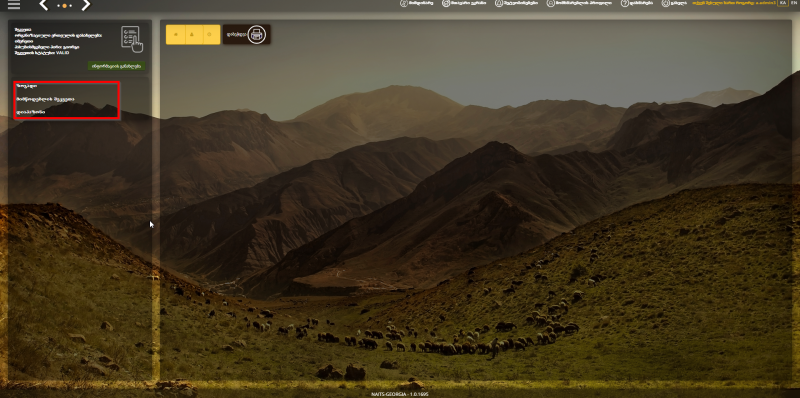Open the hamburger menu in the top bar

14,5
